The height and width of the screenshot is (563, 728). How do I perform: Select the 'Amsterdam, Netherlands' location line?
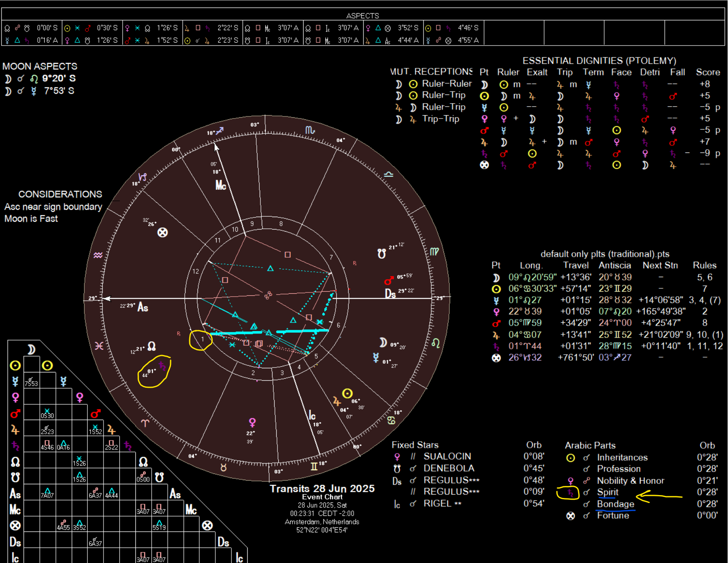pyautogui.click(x=322, y=522)
